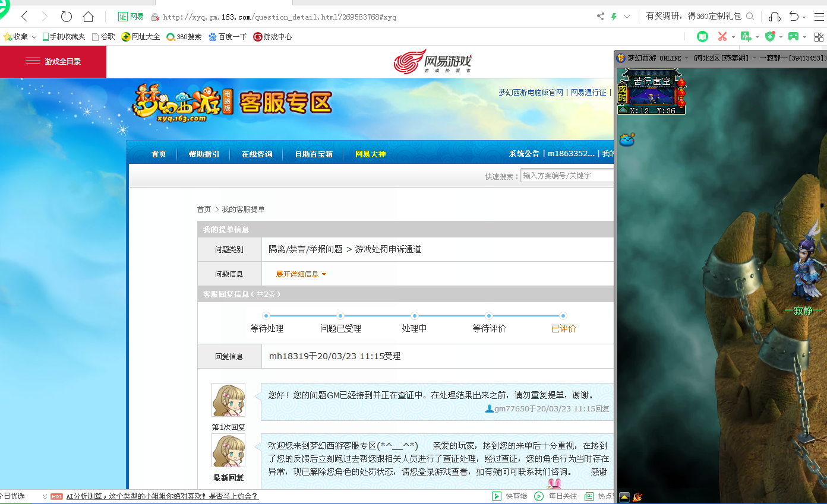This screenshot has width=827, height=504.
Task: Click the red scissors screenshot icon
Action: pyautogui.click(x=722, y=37)
